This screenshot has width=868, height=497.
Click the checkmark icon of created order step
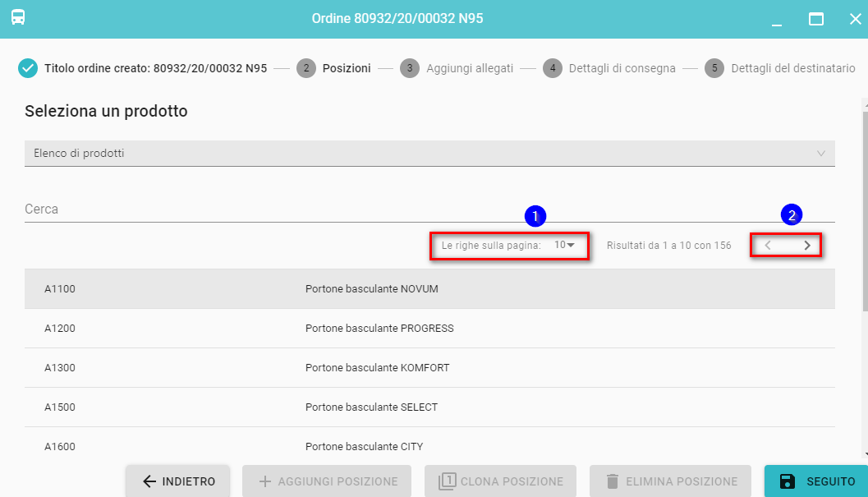point(28,68)
